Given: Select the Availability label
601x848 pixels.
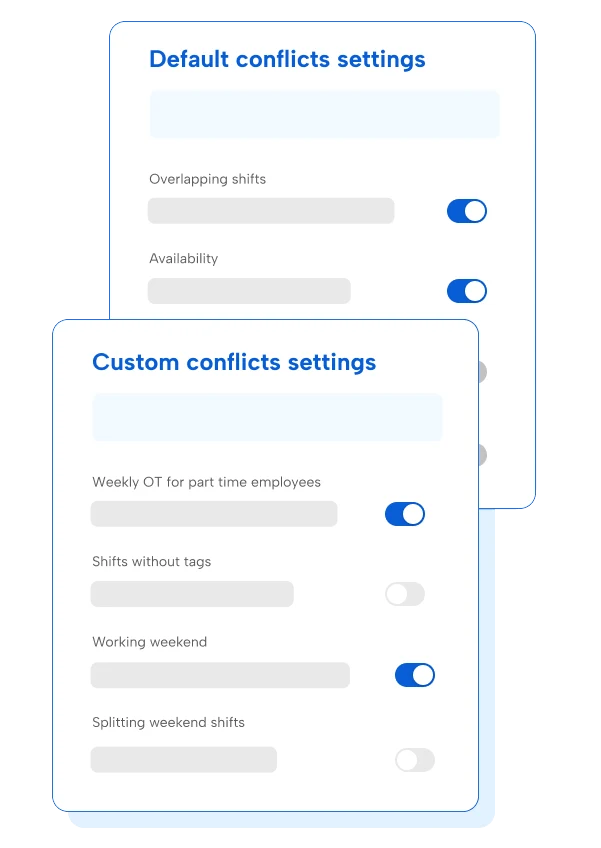Looking at the screenshot, I should [183, 258].
